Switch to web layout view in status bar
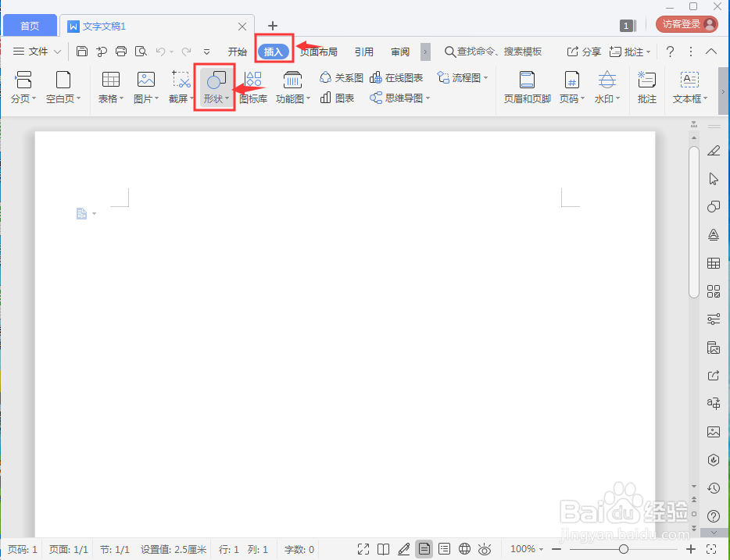This screenshot has width=730, height=560. [464, 549]
